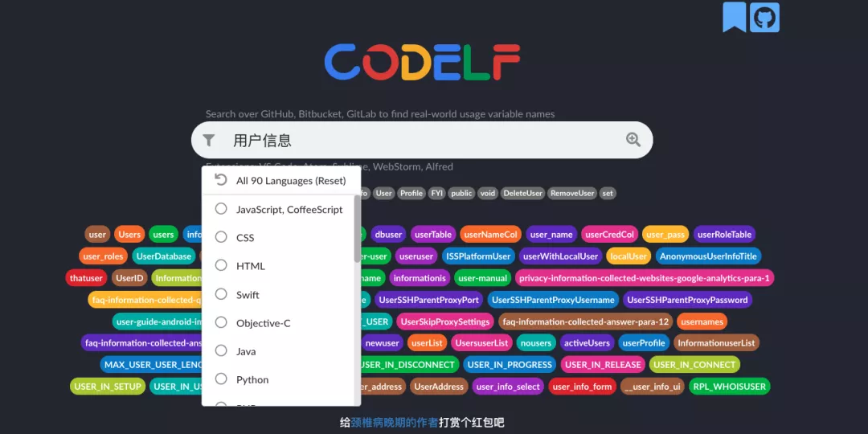Select the 'userTable' variable tag
This screenshot has height=434, width=868.
pyautogui.click(x=433, y=234)
